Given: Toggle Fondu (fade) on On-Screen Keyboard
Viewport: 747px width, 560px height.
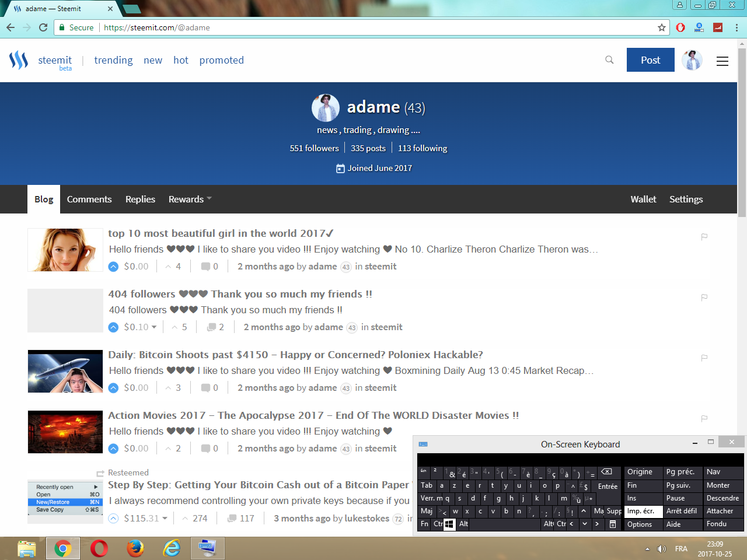Looking at the screenshot, I should click(724, 524).
